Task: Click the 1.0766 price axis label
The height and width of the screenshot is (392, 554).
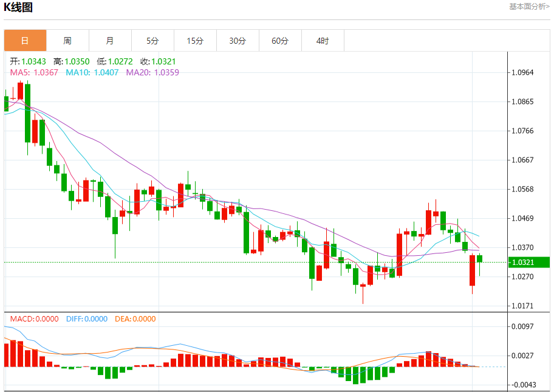Action: [x=522, y=131]
